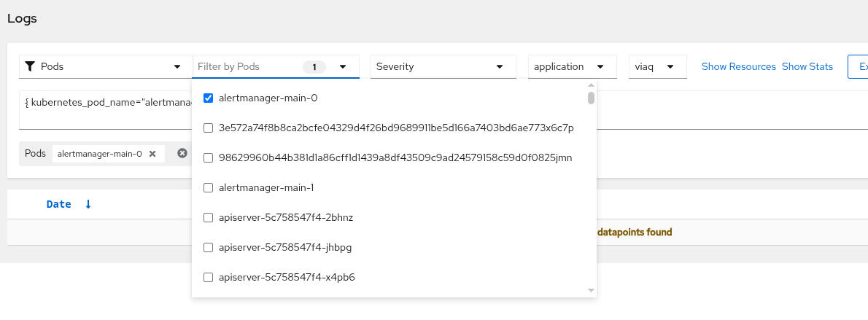Click Show Stats link
Viewport: 868px width, 320px height.
click(807, 66)
